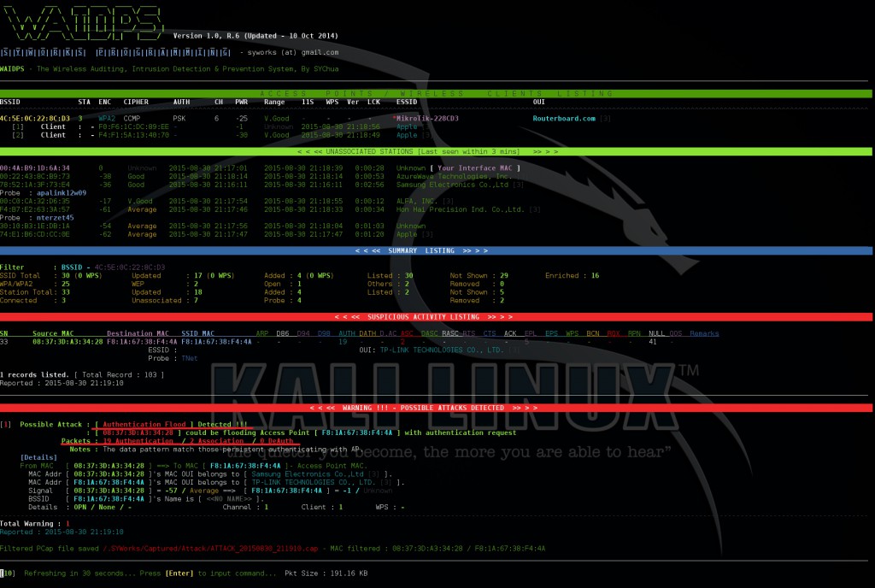875x588 pixels.
Task: Click the "WARNING !!! - POSSIBLE ATTACKS DETECTED" bar
Action: (x=436, y=408)
